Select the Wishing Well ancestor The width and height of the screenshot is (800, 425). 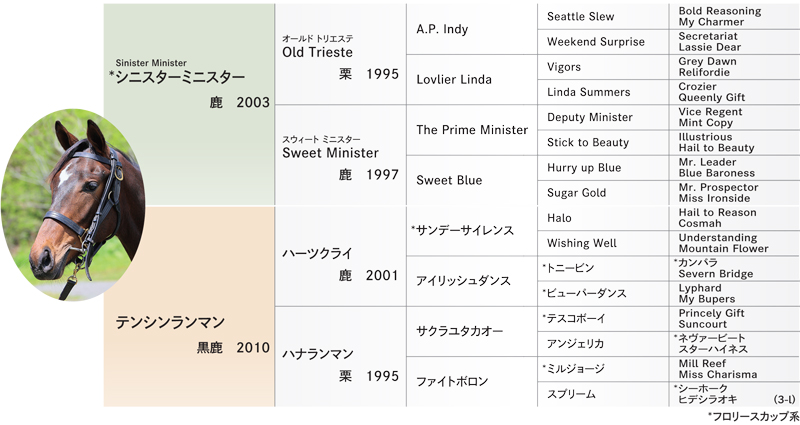tap(583, 243)
